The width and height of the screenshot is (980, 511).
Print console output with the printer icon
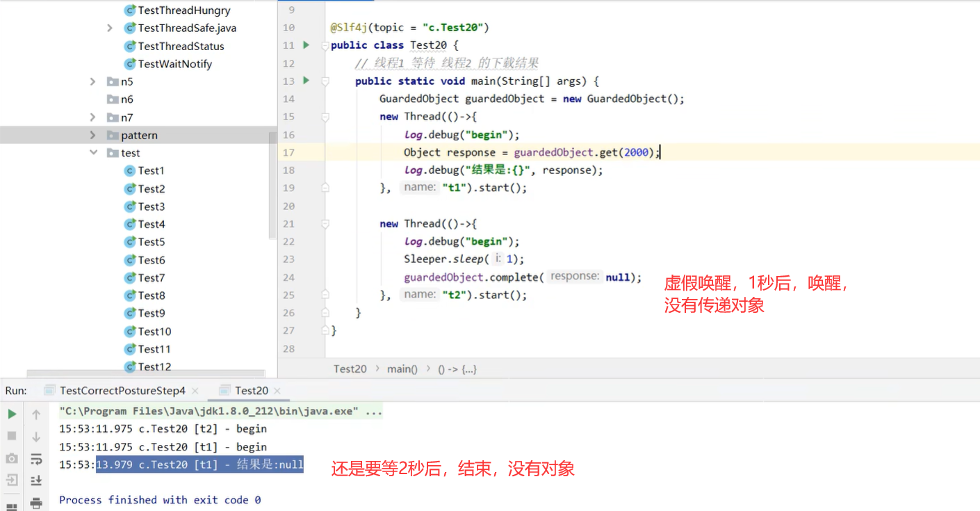(36, 503)
